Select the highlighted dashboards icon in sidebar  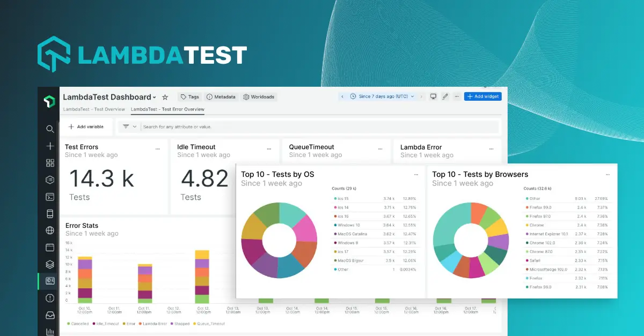pos(50,281)
